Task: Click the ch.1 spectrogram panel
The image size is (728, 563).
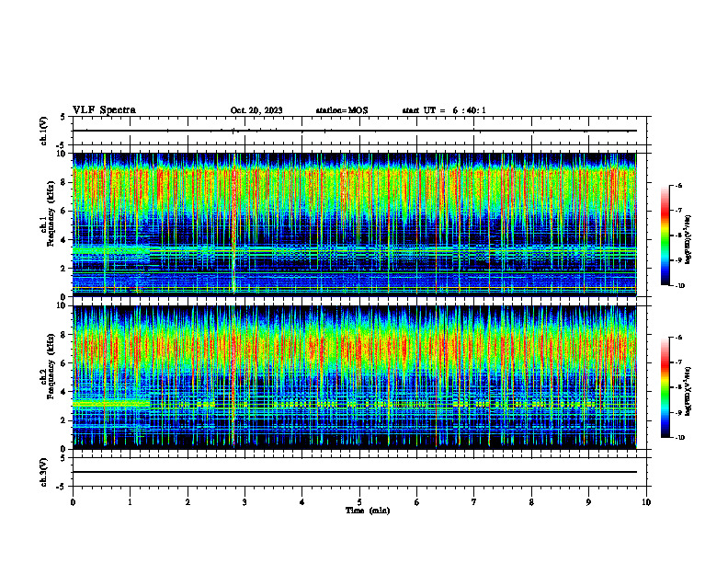Action: pyautogui.click(x=354, y=224)
